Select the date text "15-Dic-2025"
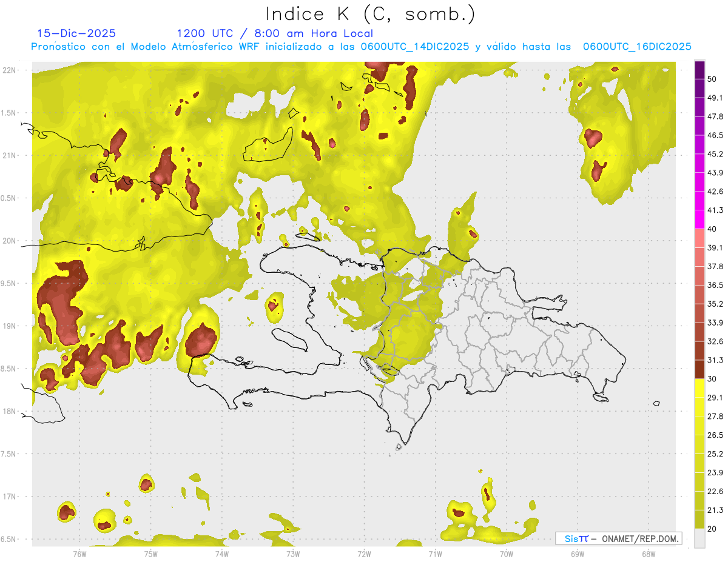The image size is (728, 562). coord(76,33)
